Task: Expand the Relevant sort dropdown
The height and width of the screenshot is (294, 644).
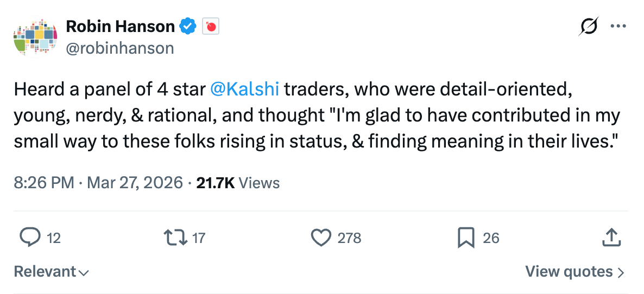Action: [51, 271]
